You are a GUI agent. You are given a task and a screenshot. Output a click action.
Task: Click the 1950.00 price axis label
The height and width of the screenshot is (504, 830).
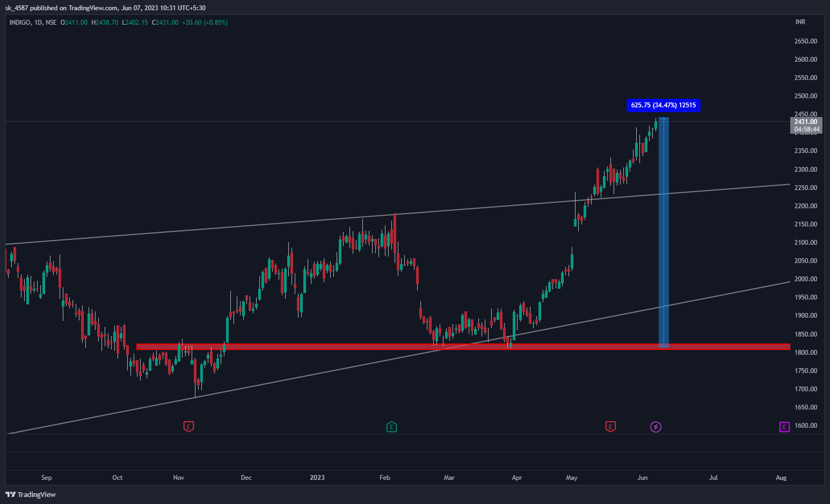pyautogui.click(x=806, y=297)
